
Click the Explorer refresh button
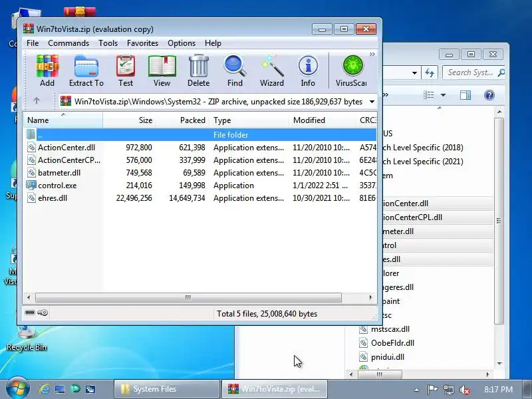click(x=430, y=72)
